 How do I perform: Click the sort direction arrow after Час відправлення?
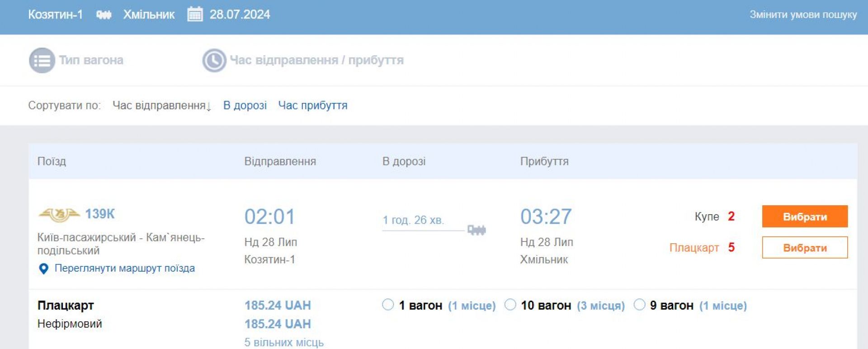[209, 107]
